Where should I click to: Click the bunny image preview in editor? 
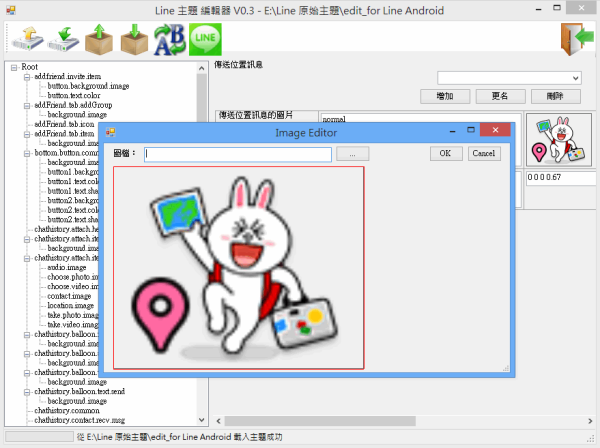[238, 267]
